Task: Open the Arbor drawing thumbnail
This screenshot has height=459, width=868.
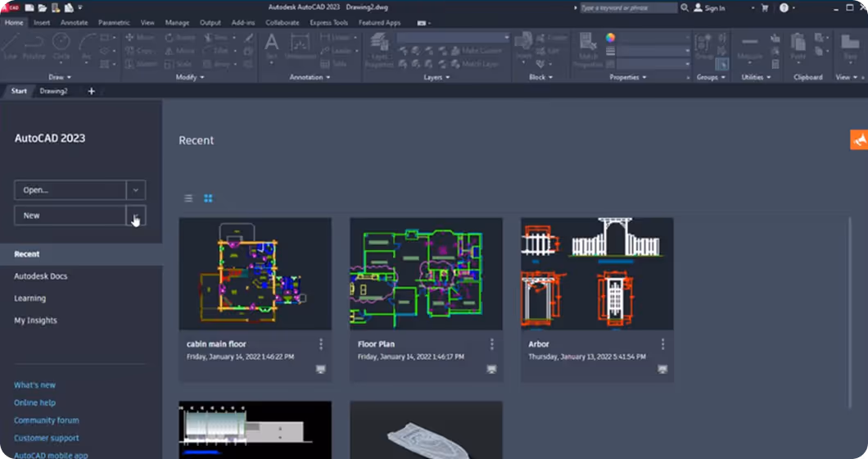Action: (x=597, y=274)
